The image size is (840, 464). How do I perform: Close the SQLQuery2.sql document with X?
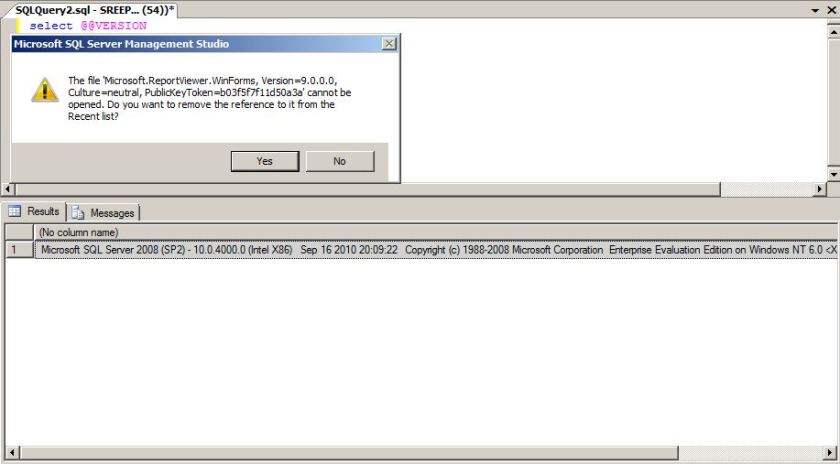click(x=831, y=9)
